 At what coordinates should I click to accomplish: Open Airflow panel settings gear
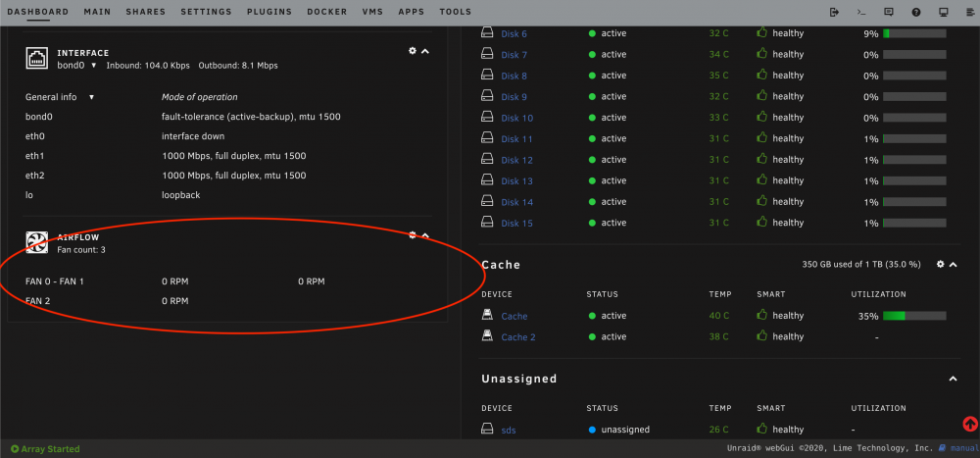click(x=413, y=235)
